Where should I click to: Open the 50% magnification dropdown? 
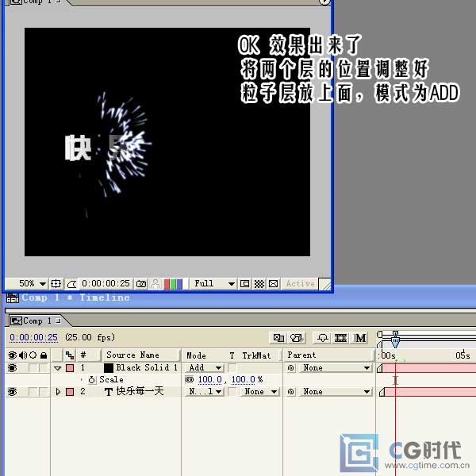(x=32, y=283)
